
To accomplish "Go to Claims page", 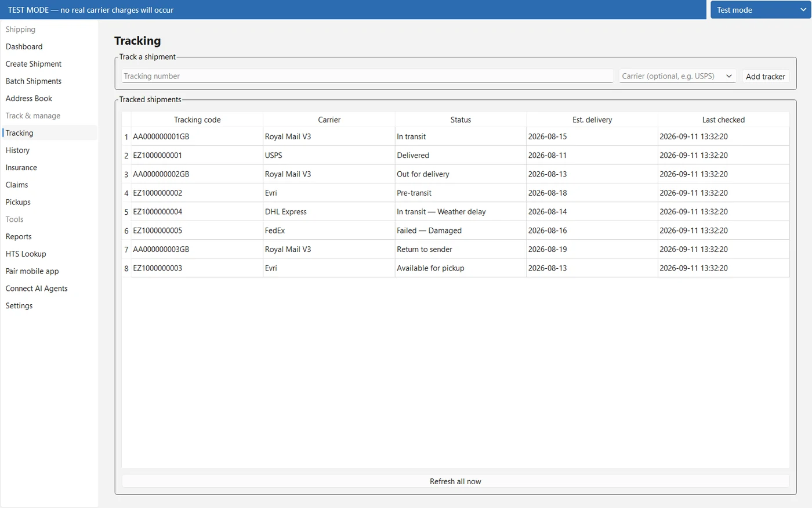I will pos(49,185).
